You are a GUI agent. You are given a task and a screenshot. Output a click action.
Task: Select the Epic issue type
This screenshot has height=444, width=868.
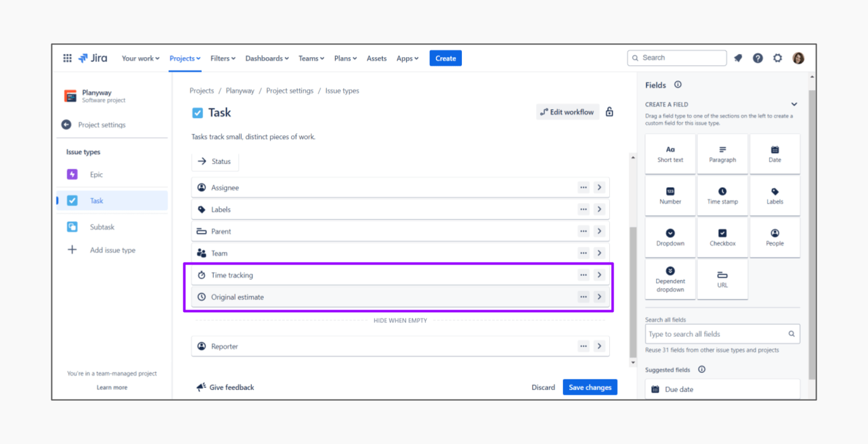[x=96, y=174]
